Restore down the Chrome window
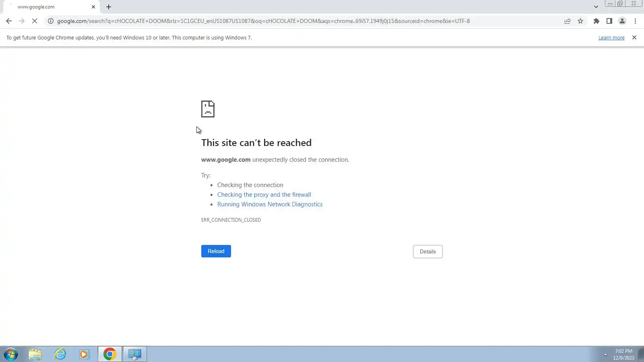 pos(620,4)
